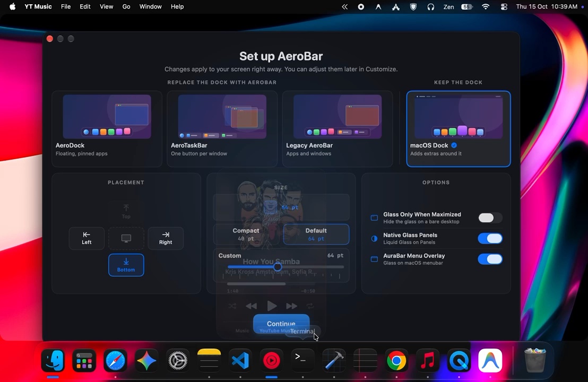Open the Wi-Fi status menu
The height and width of the screenshot is (382, 588).
coord(486,6)
